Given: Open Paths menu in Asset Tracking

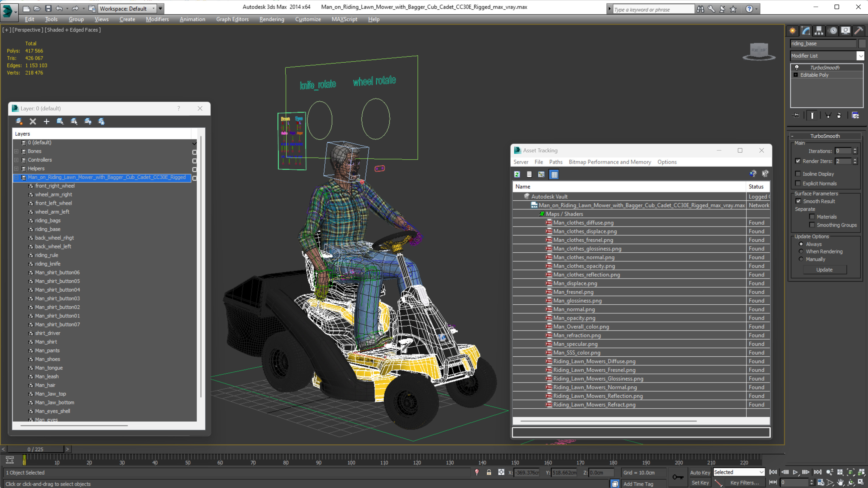Looking at the screenshot, I should (x=556, y=162).
